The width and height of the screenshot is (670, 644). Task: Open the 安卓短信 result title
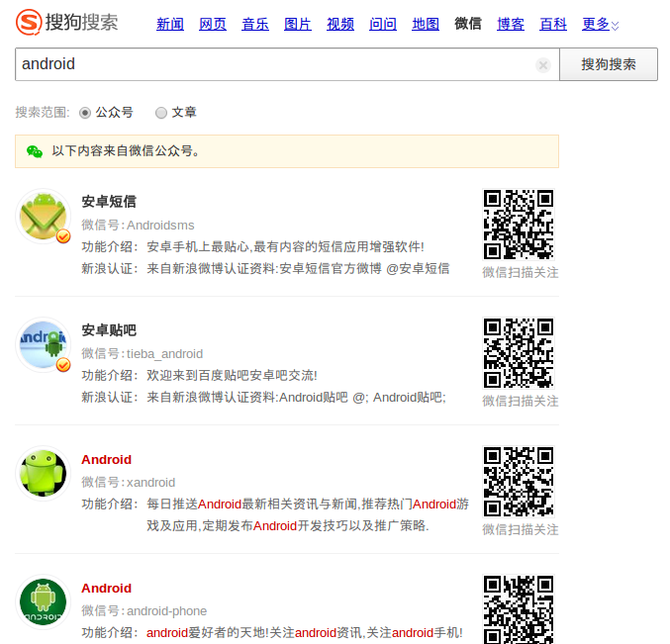pos(109,202)
